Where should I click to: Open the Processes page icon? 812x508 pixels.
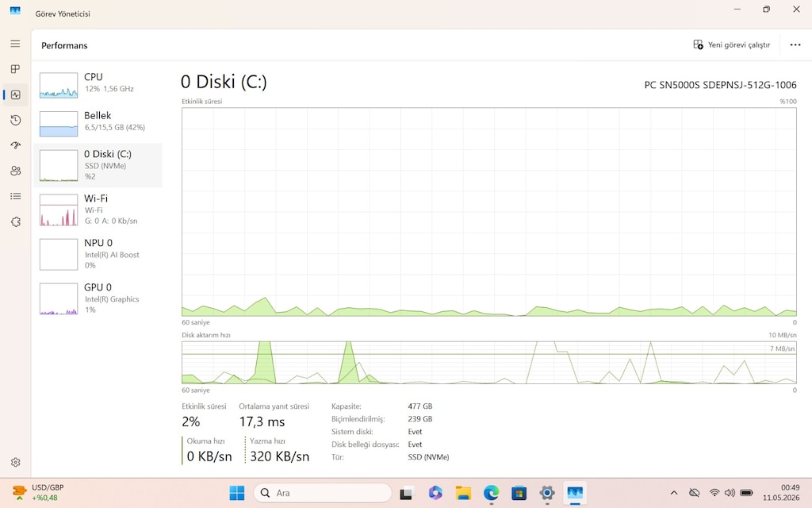[16, 69]
